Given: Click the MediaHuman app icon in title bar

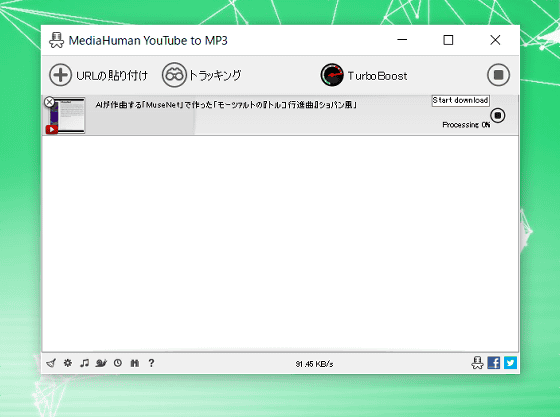Looking at the screenshot, I should (56, 40).
